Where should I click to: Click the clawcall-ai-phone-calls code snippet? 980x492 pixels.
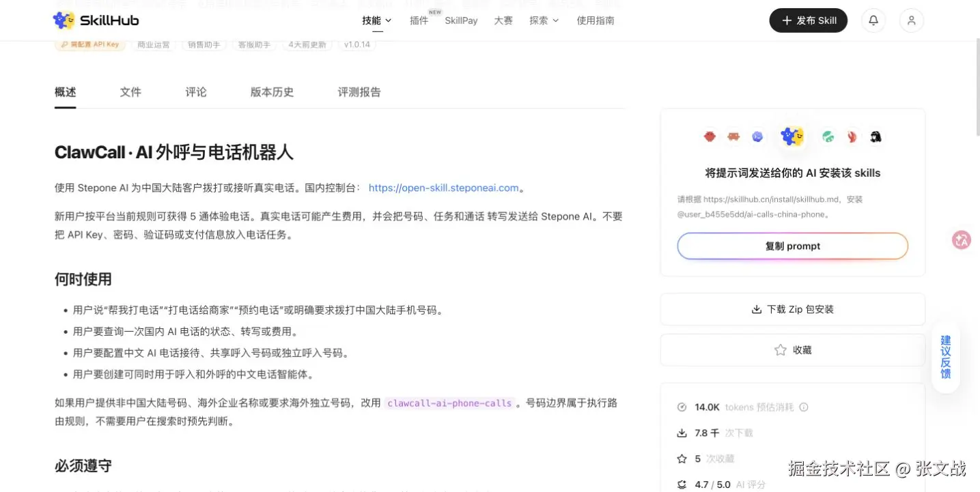(x=449, y=403)
